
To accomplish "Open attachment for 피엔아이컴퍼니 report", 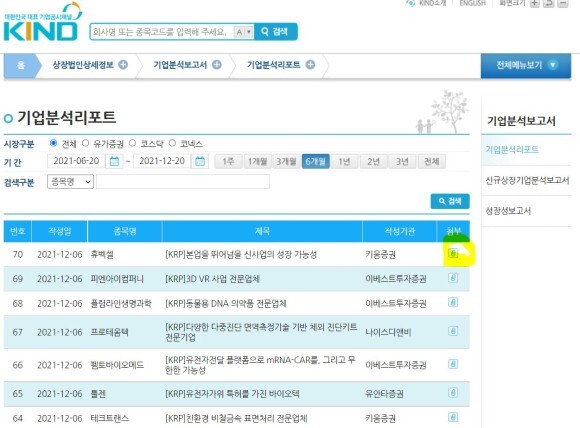I will [x=453, y=278].
